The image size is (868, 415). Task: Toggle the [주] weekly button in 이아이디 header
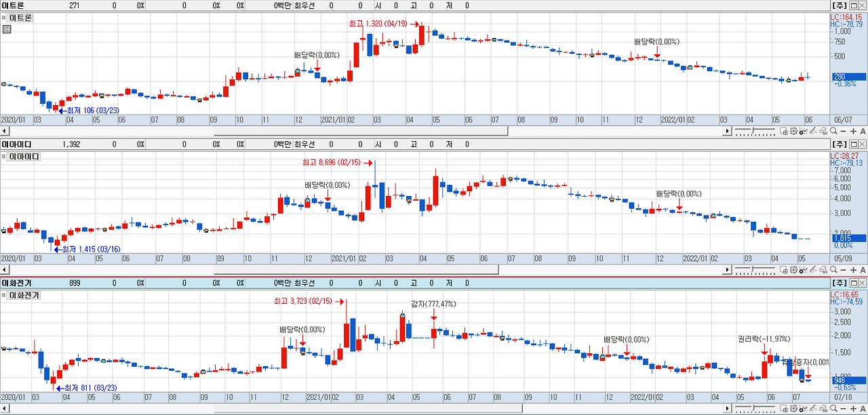pyautogui.click(x=840, y=144)
